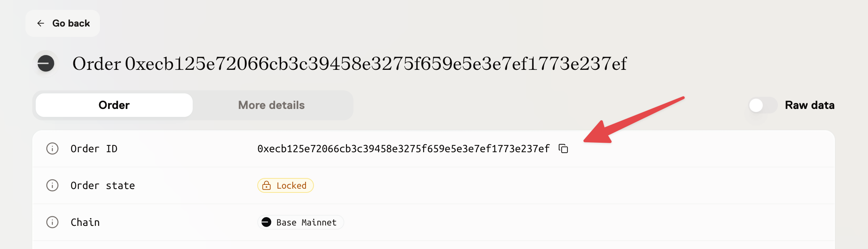Click the Chain row label

point(85,222)
